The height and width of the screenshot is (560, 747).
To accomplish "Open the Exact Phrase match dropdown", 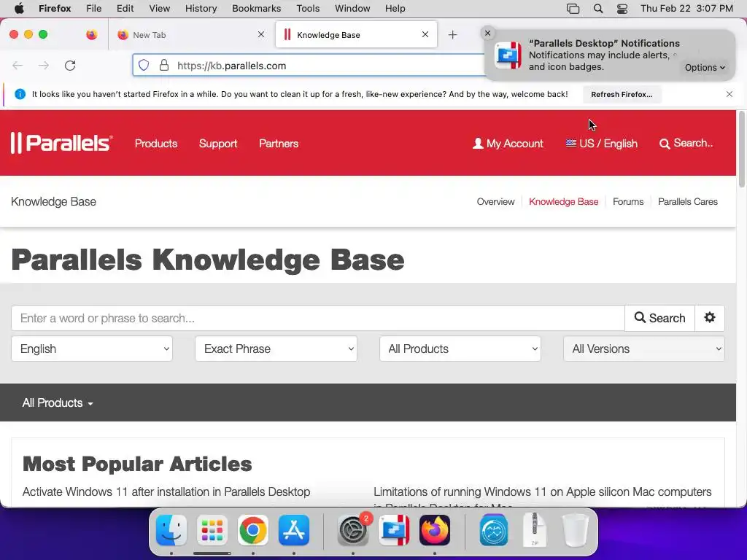I will pos(276,349).
